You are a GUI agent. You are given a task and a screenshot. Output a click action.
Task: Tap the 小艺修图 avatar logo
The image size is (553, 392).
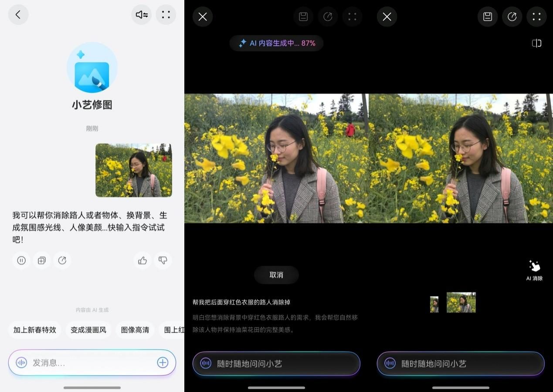pos(92,68)
